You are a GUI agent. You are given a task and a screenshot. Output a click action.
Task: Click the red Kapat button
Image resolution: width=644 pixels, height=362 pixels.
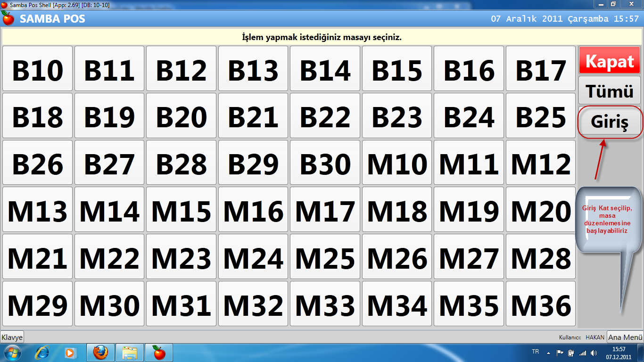point(610,60)
